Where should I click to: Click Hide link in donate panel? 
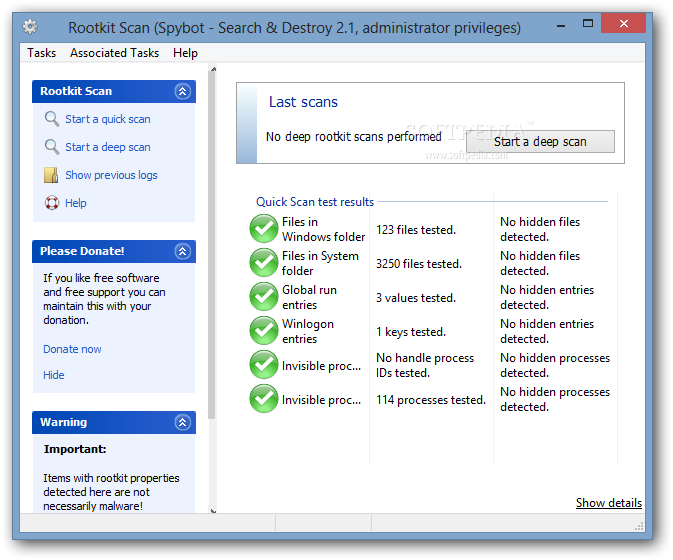[x=54, y=375]
